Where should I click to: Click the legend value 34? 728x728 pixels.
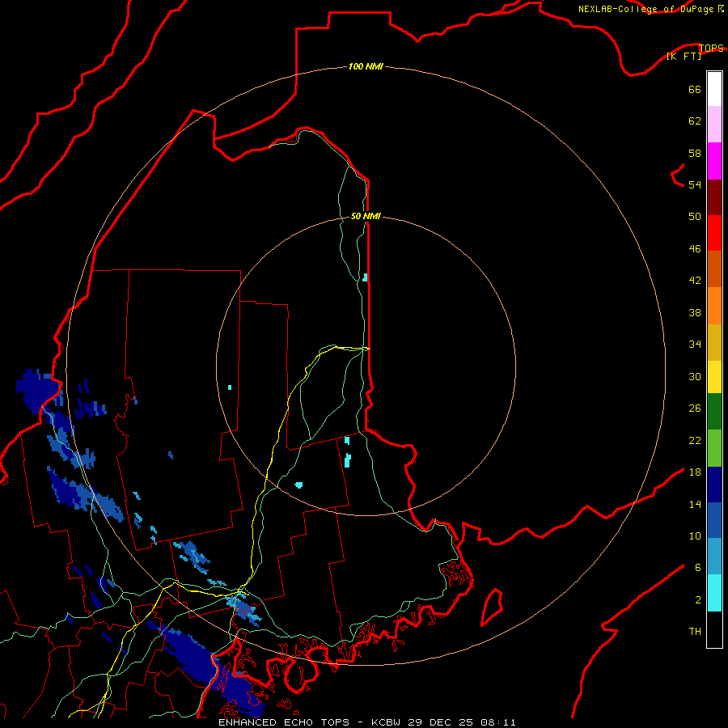695,345
